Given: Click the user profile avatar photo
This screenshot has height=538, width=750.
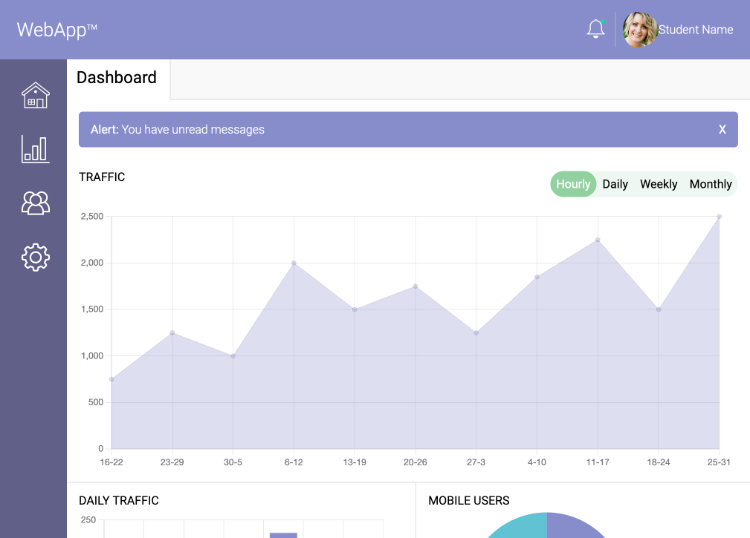Looking at the screenshot, I should click(x=640, y=29).
